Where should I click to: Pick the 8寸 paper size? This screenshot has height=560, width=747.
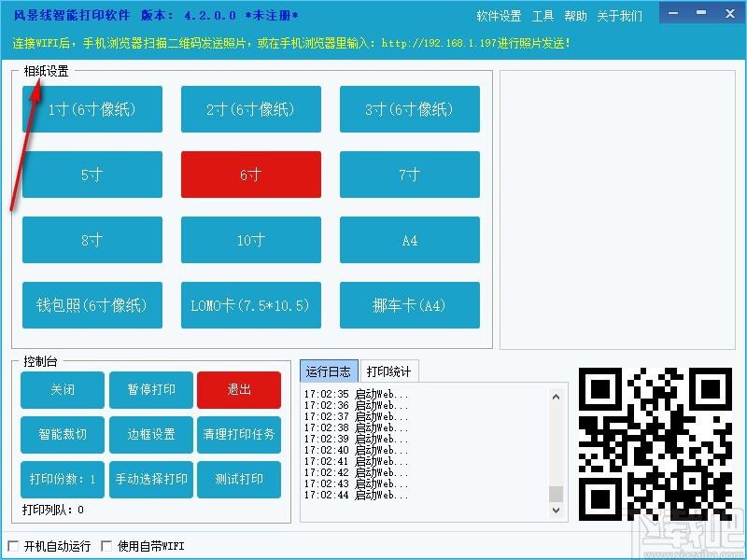pyautogui.click(x=92, y=240)
